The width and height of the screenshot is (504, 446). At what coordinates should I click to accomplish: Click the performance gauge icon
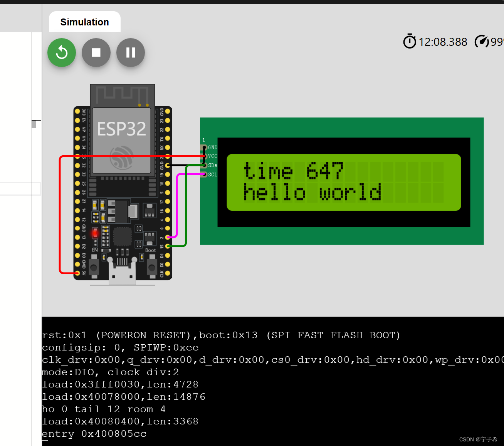point(482,41)
